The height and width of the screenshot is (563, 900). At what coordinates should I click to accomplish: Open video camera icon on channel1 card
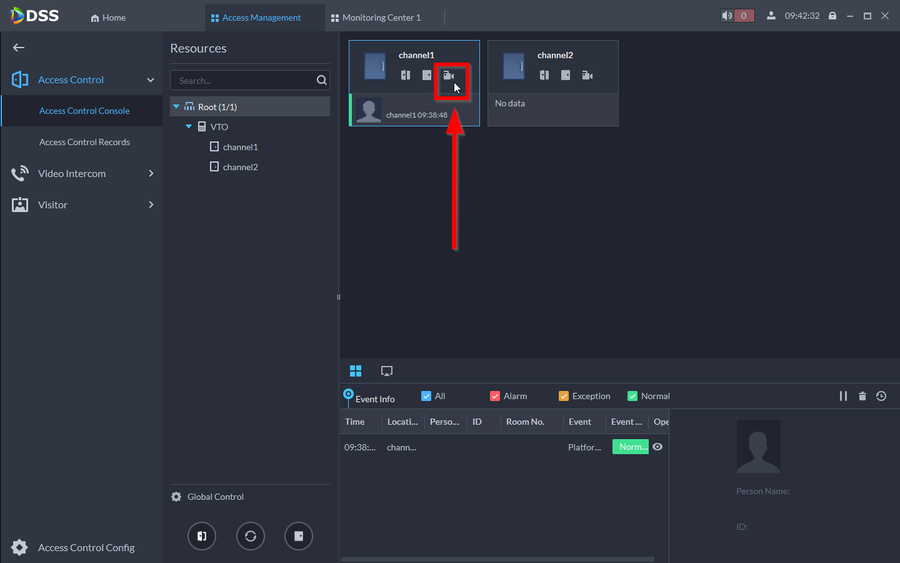[448, 75]
